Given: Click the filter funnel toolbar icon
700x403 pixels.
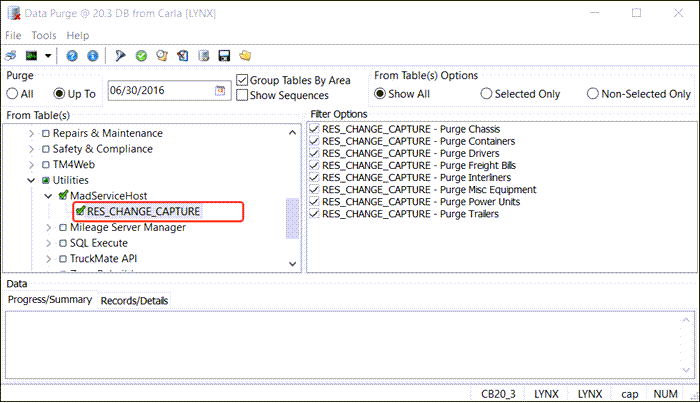Looking at the screenshot, I should (x=121, y=55).
